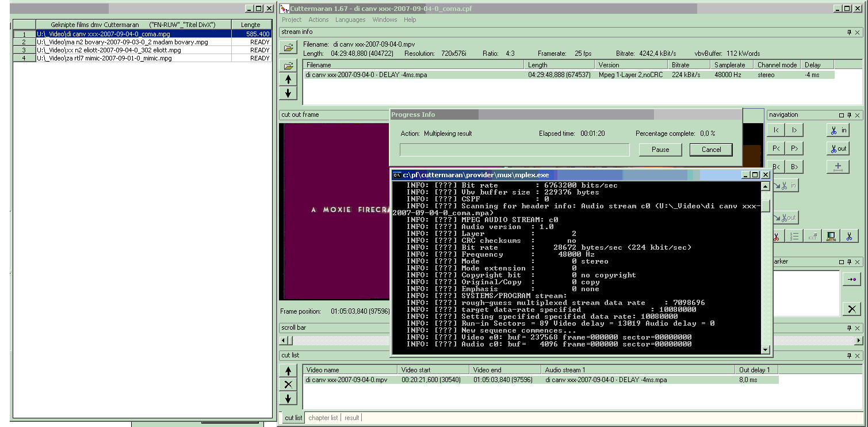This screenshot has width=868, height=427.
Task: Move audio stream down with arrow button
Action: click(288, 93)
